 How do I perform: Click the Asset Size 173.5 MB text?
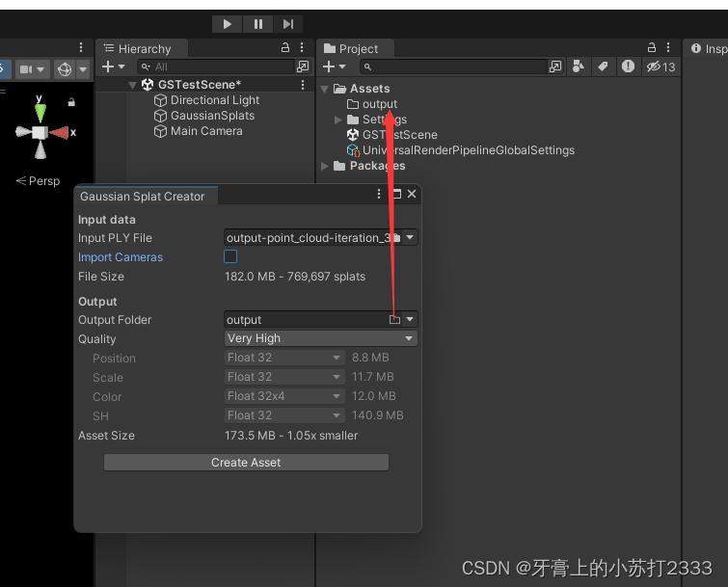[x=291, y=436]
